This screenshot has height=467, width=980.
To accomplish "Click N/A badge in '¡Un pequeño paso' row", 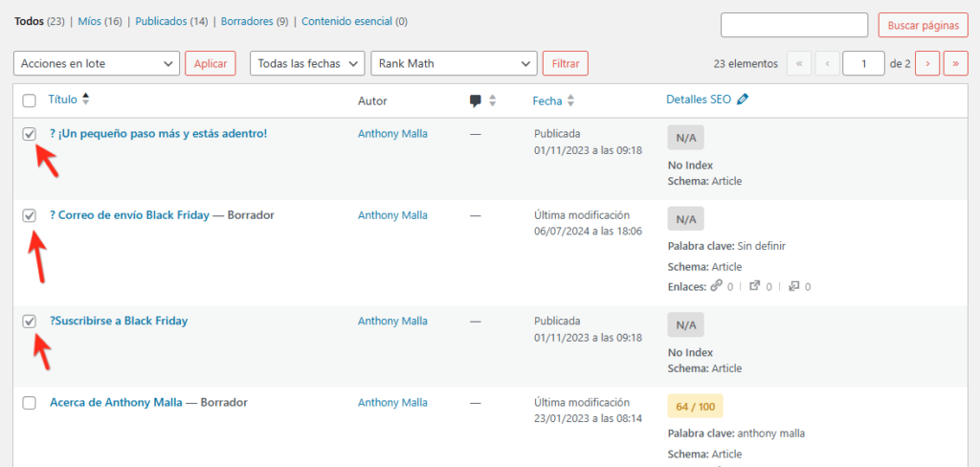I will click(685, 138).
